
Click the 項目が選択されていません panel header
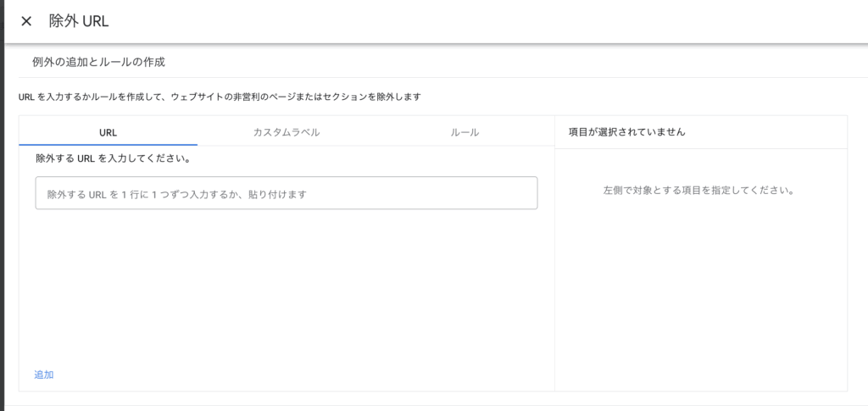point(626,132)
